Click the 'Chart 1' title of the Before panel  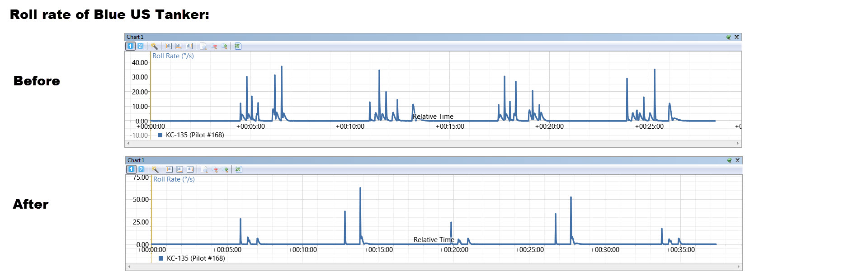click(135, 37)
